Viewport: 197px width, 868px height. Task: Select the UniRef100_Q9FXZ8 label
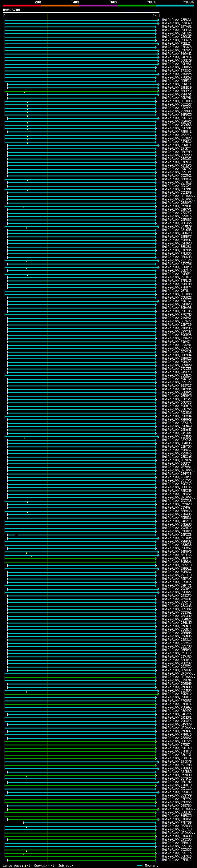click(176, 535)
